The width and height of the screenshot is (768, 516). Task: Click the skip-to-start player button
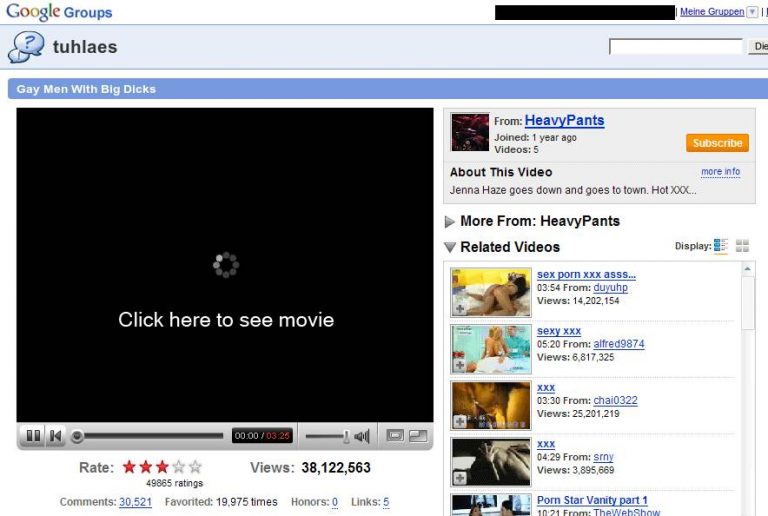click(55, 435)
